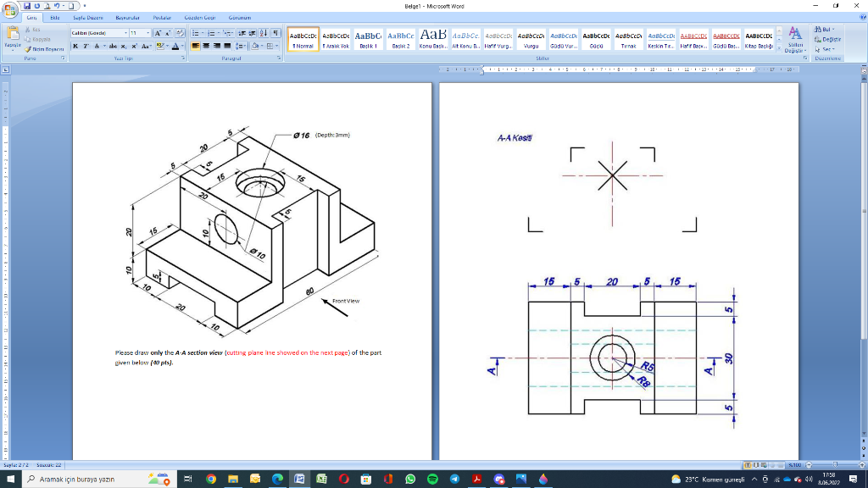This screenshot has height=488, width=868.
Task: Click the New blank document icon
Action: coord(71,6)
